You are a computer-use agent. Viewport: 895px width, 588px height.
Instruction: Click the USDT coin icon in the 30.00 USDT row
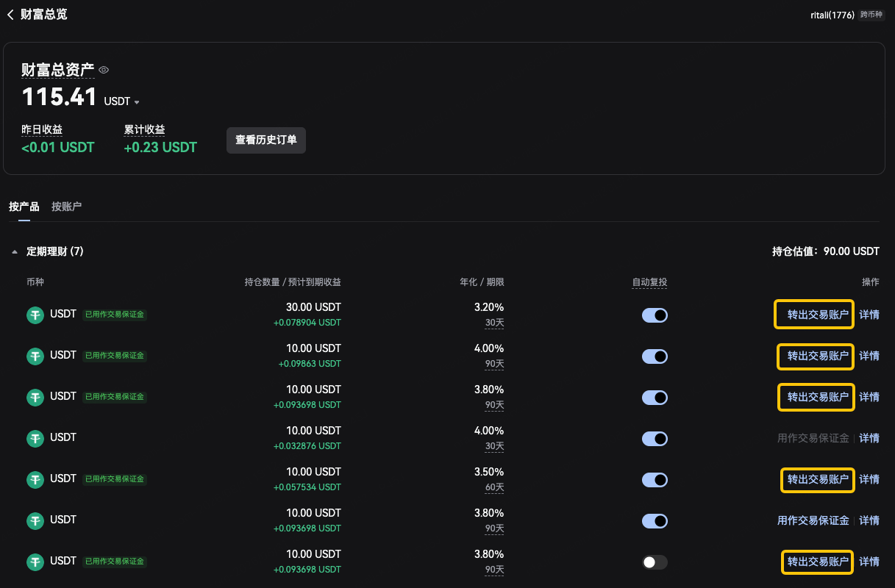click(x=35, y=315)
